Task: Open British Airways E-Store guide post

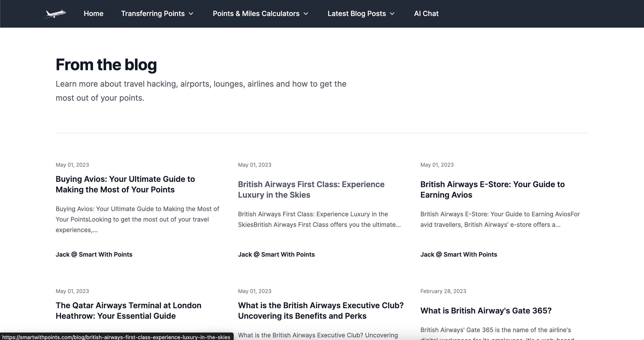Action: 492,190
